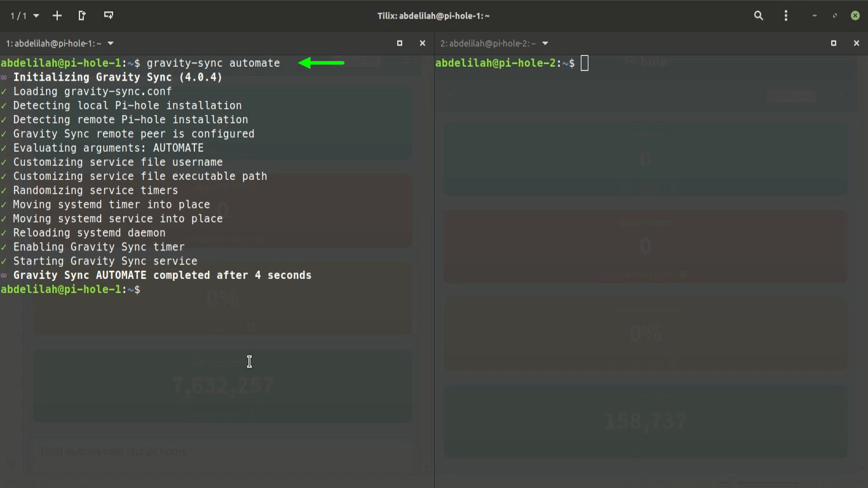Maximize the pi-hole-1 terminal pane
Viewport: 868px width, 488px height.
pyautogui.click(x=400, y=43)
